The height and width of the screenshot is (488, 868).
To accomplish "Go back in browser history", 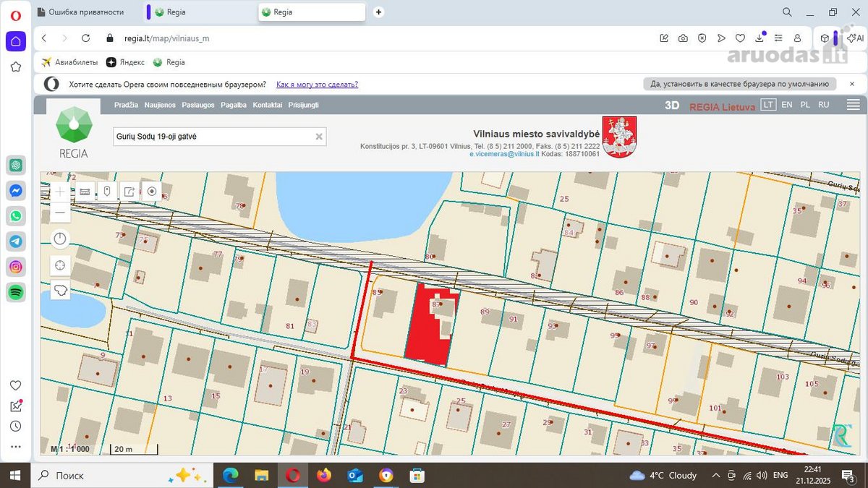I will pyautogui.click(x=44, y=38).
